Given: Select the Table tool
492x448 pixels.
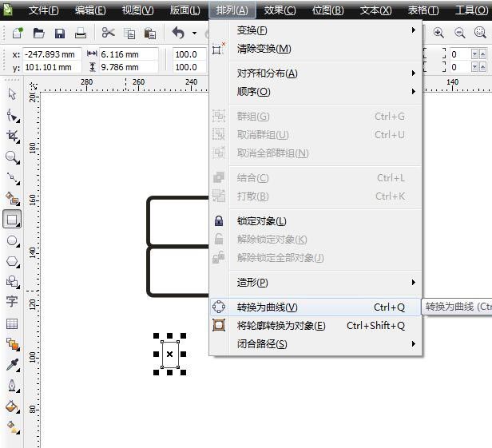Looking at the screenshot, I should [x=12, y=323].
